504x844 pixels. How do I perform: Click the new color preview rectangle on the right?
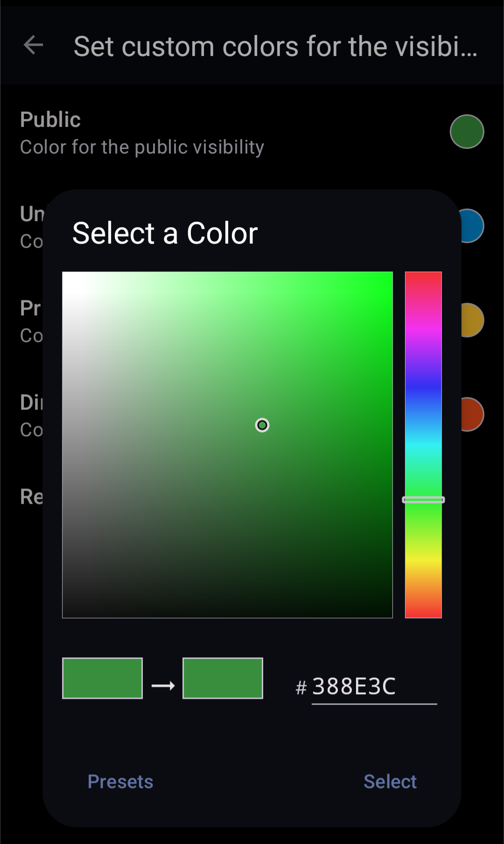(223, 678)
